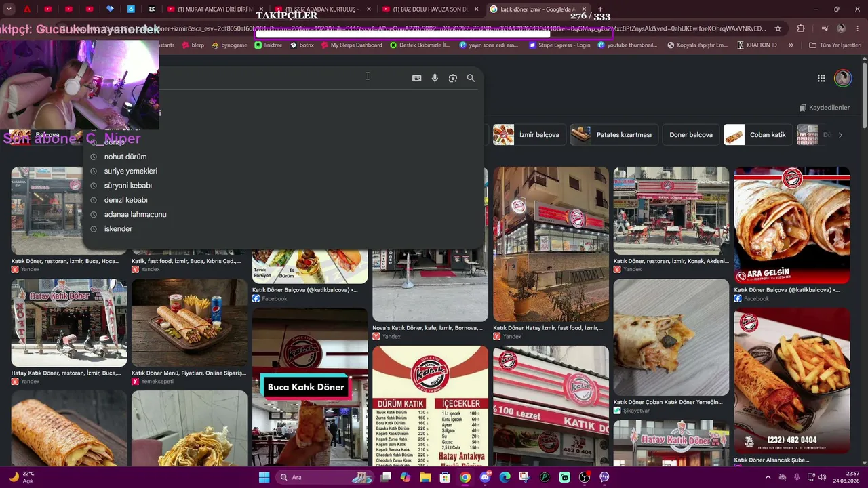Open the Katık Döner Alsancak Şube image
Image resolution: width=868 pixels, height=488 pixels.
click(791, 380)
